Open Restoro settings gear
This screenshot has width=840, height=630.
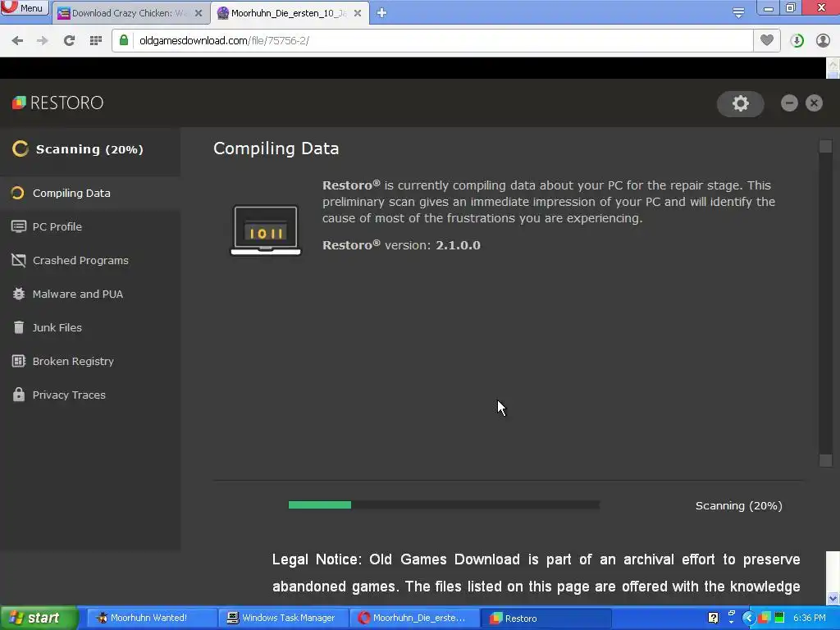click(741, 103)
